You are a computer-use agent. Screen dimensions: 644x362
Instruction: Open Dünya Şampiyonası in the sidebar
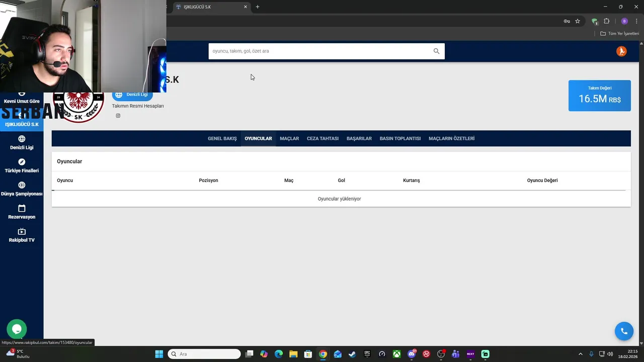[22, 189]
